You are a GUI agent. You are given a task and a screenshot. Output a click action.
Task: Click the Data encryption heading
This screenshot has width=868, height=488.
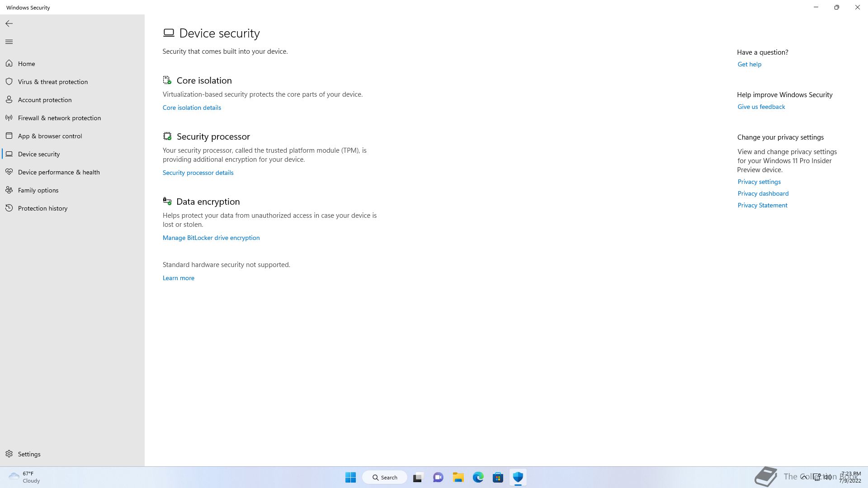[208, 202]
